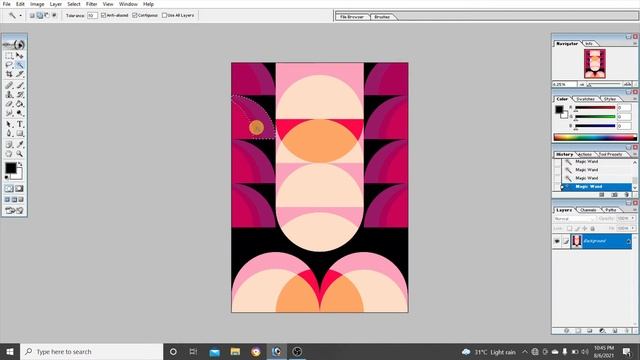The image size is (640, 360).
Task: Switch to Standard Screen mode
Action: 7,200
